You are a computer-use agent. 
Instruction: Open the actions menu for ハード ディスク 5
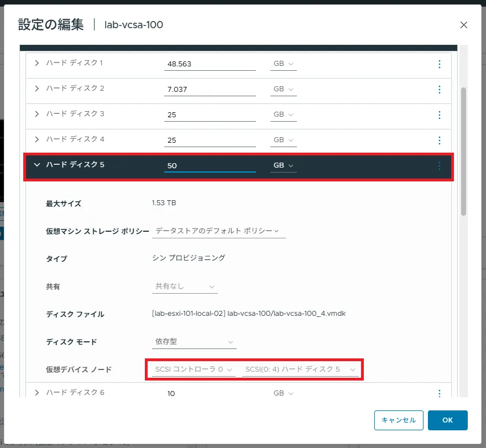440,165
